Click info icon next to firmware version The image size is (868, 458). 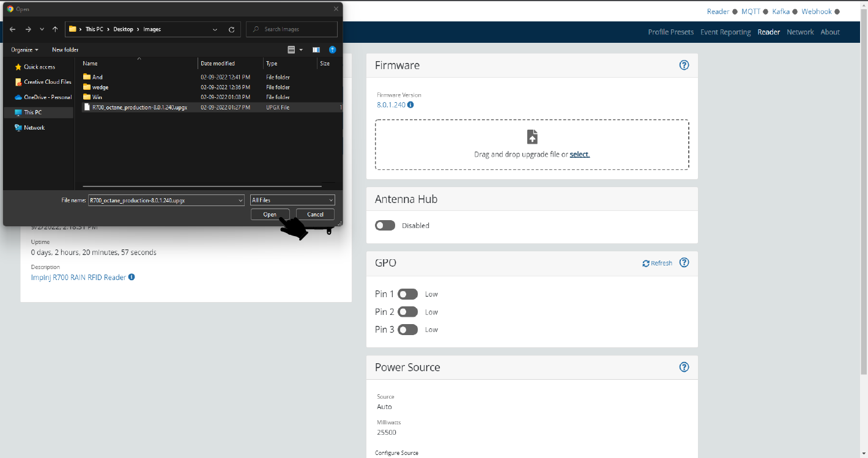(x=410, y=105)
